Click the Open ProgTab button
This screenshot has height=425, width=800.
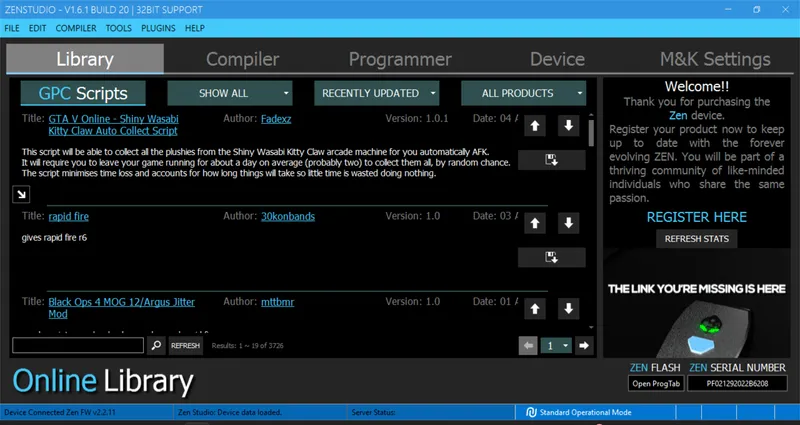pyautogui.click(x=655, y=383)
